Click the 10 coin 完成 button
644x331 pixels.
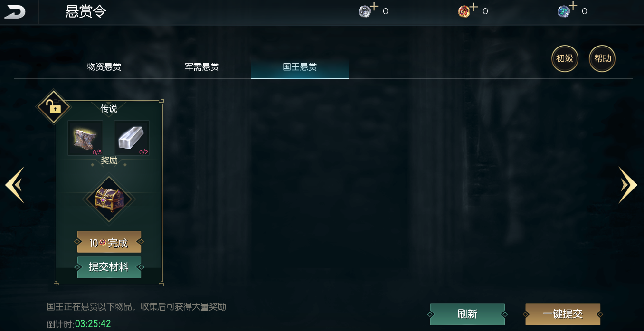[x=109, y=242]
